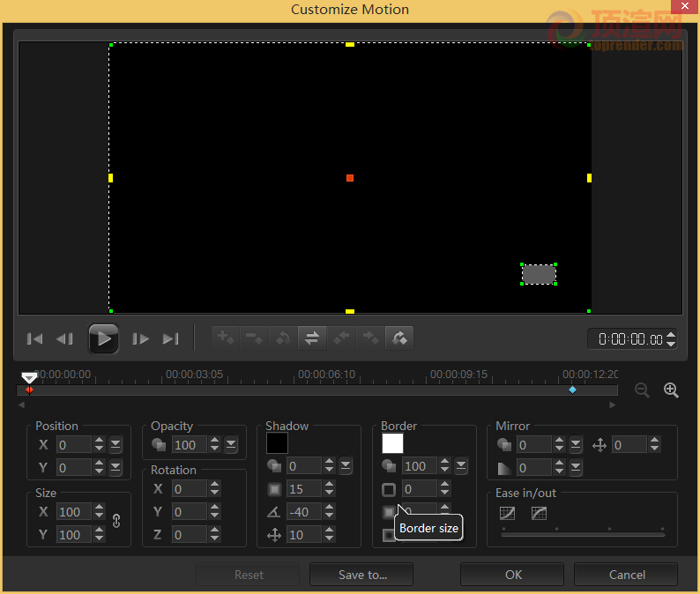Click the timecode field 0:00:00.00

click(x=629, y=339)
